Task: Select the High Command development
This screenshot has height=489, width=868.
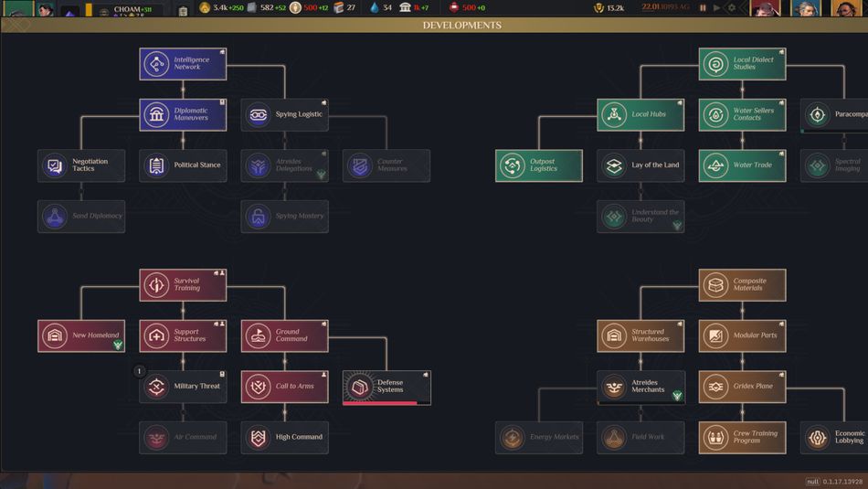Action: [x=284, y=438]
